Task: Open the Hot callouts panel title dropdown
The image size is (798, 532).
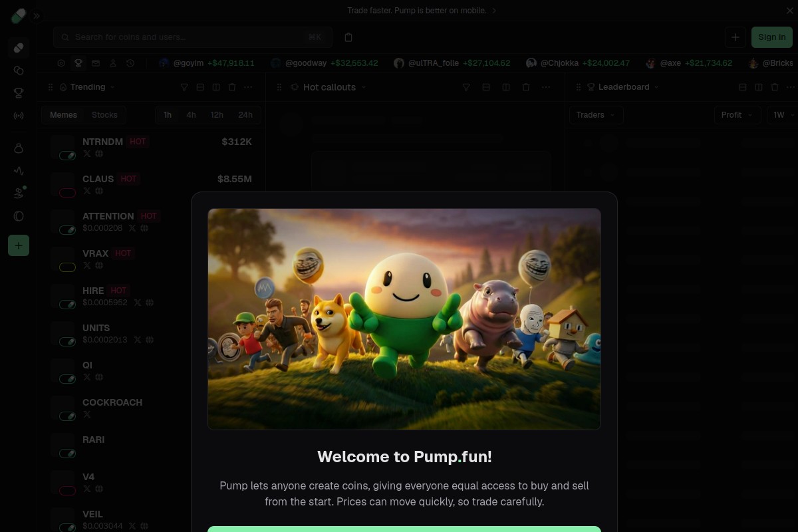Action: click(x=329, y=87)
